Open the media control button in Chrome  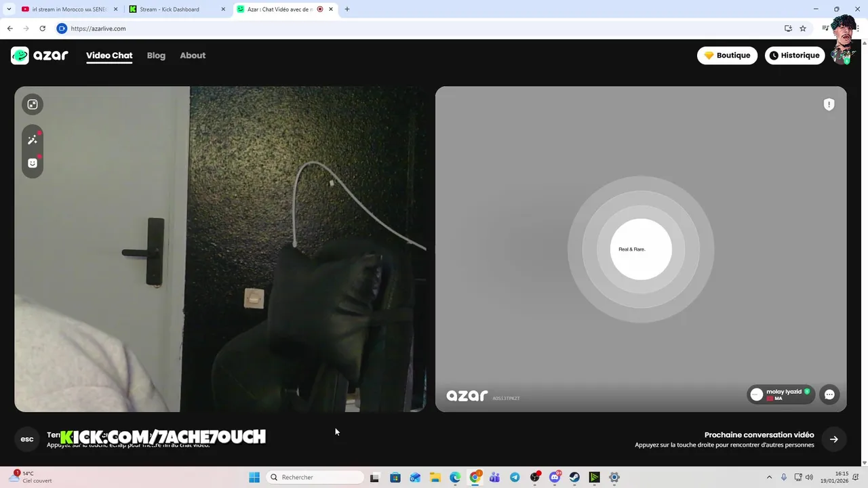click(x=825, y=28)
